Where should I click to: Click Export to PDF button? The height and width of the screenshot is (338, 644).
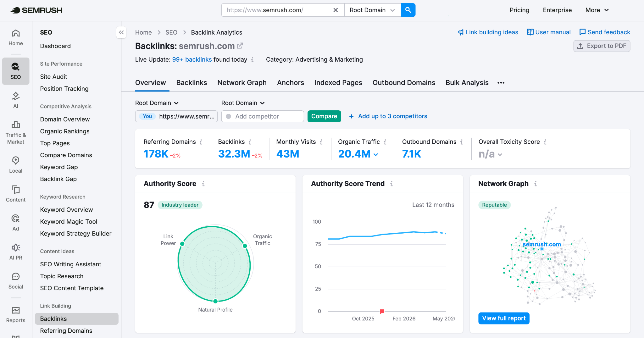pyautogui.click(x=602, y=46)
